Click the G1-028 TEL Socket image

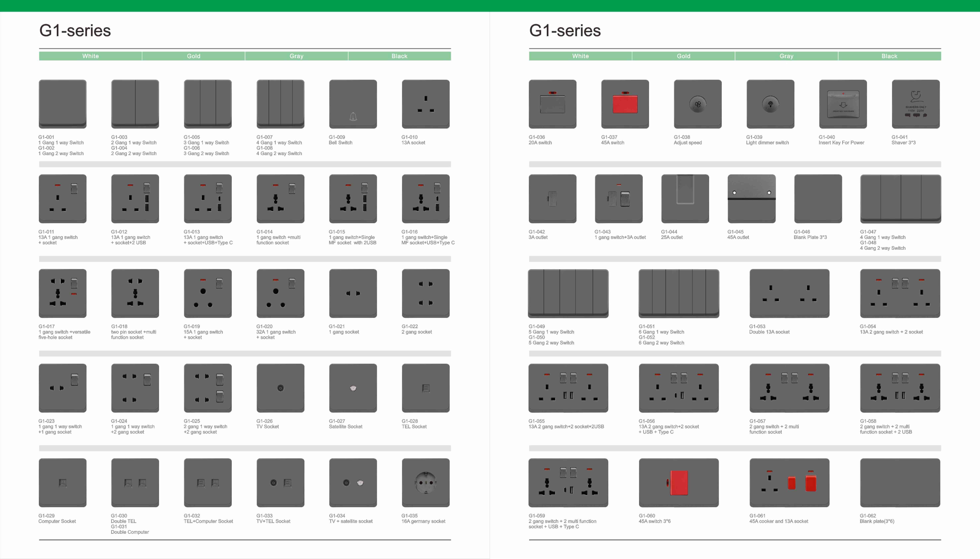tap(426, 388)
